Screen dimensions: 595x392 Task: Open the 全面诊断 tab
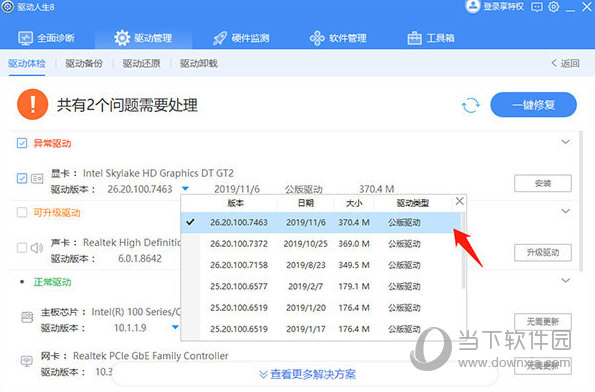tap(46, 38)
